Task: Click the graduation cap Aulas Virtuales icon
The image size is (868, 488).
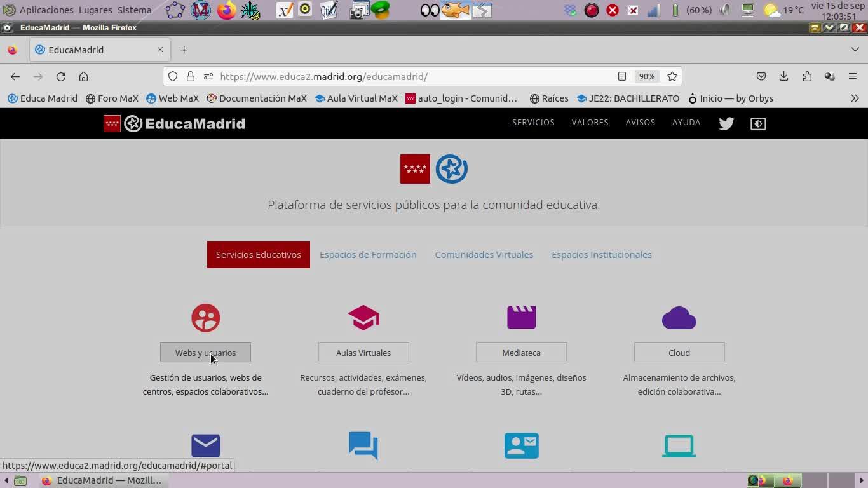Action: [x=363, y=318]
